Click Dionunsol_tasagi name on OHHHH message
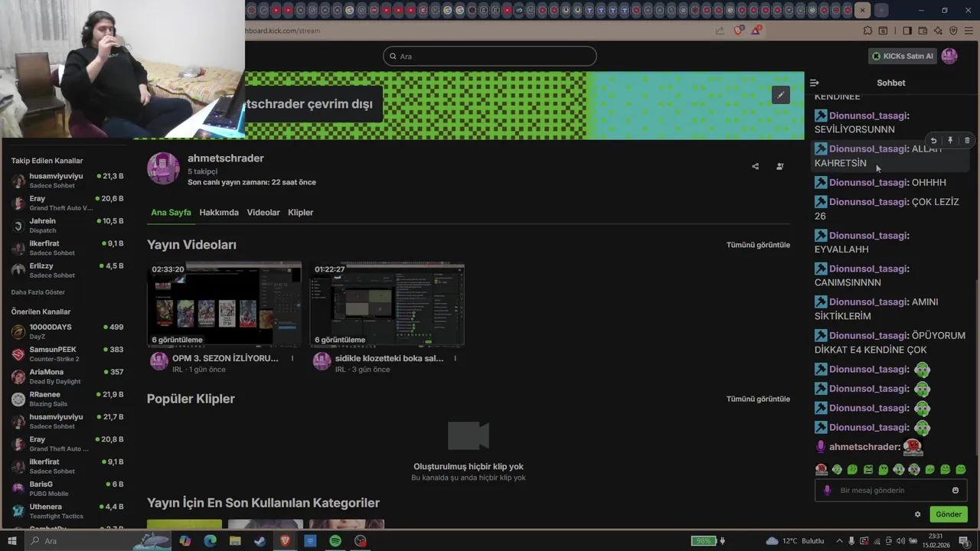 click(x=868, y=182)
